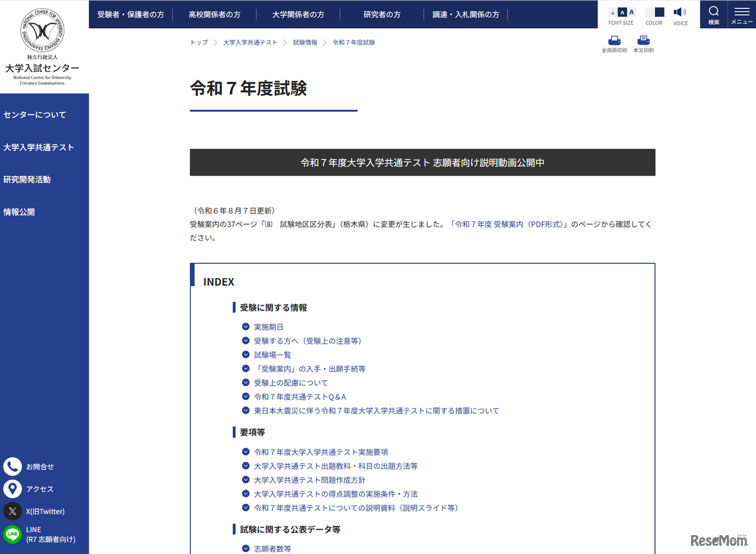Viewport: 756px width, 554px height.
Task: Enable the VOICE read-aloud feature
Action: tap(680, 12)
